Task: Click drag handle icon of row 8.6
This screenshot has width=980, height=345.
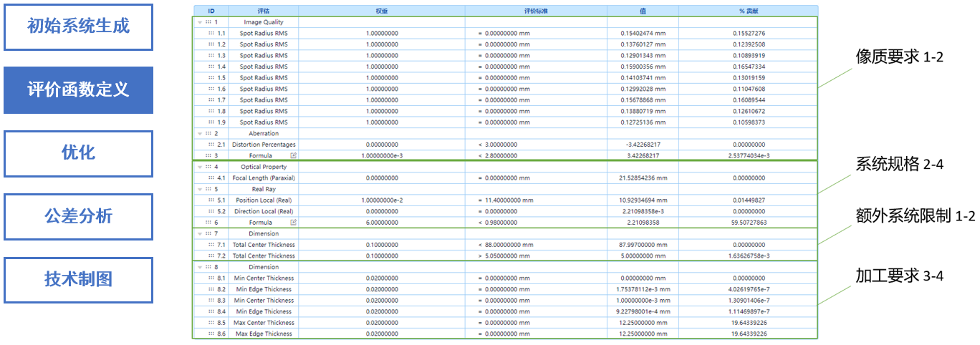Action: pyautogui.click(x=211, y=334)
